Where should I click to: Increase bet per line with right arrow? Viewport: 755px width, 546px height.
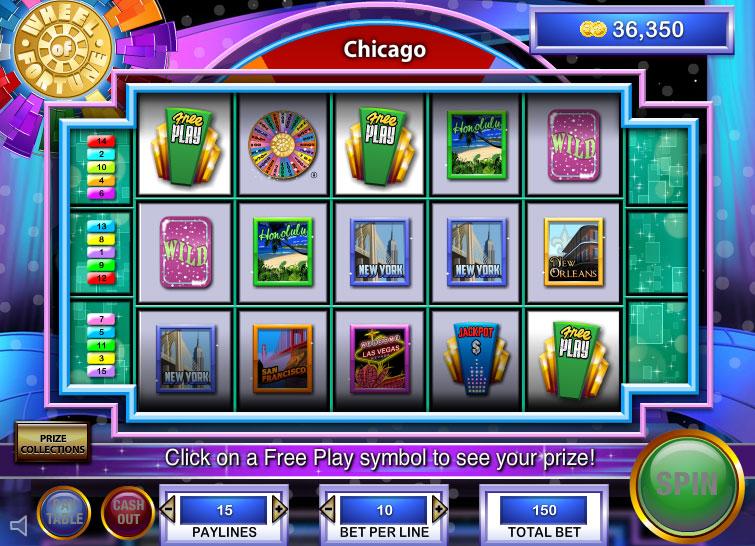click(439, 509)
